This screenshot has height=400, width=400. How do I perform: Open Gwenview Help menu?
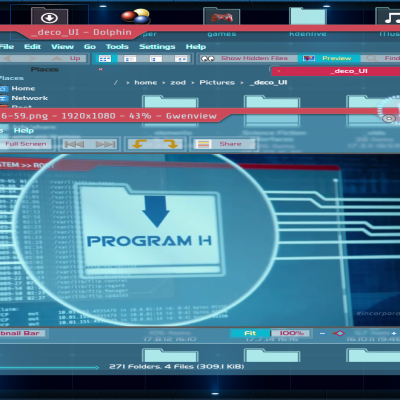24,130
